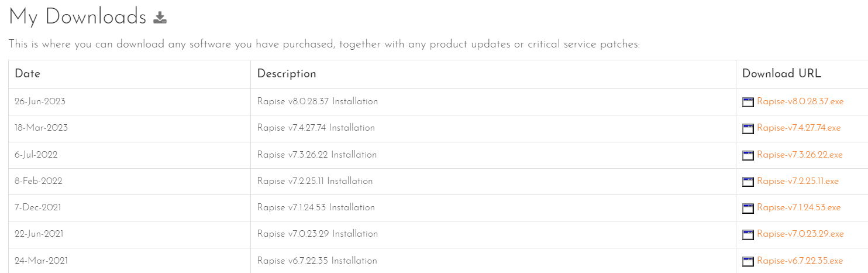Click the Description column header
Screen dimensions: 868x273
tap(287, 74)
